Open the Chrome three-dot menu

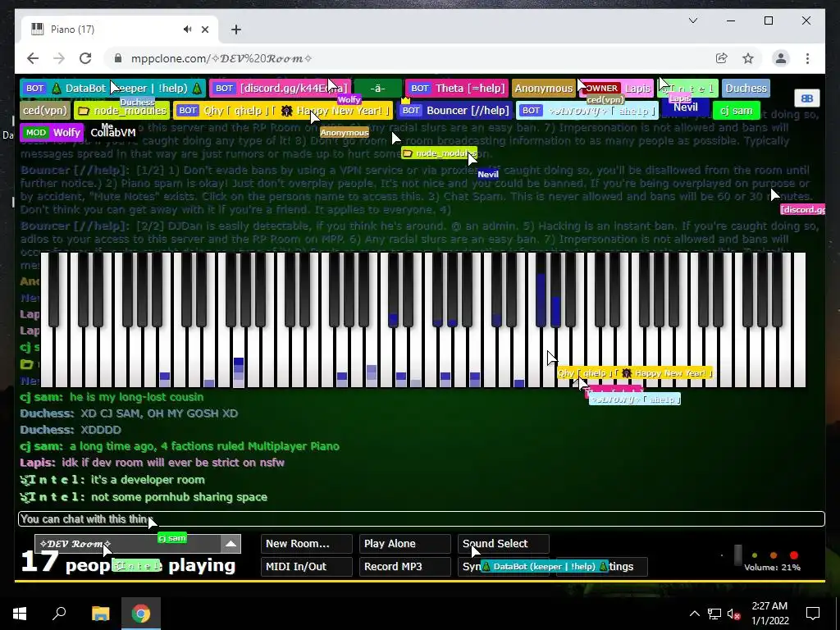click(807, 58)
